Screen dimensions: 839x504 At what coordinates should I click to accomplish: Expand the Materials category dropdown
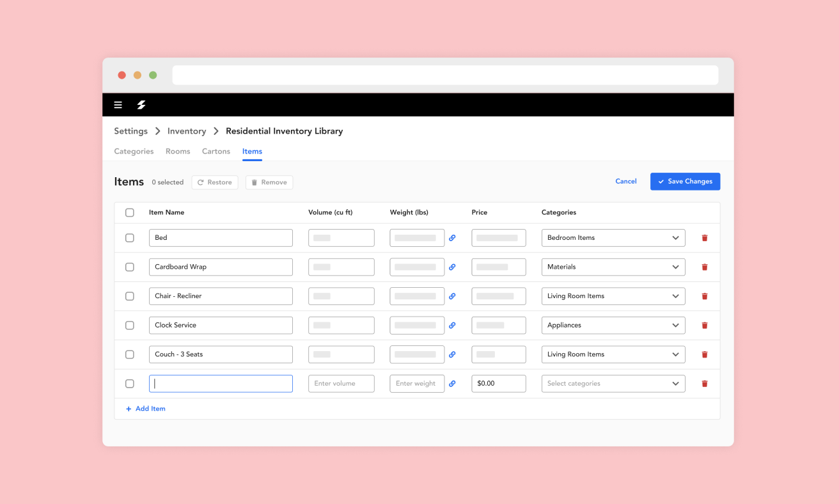613,267
